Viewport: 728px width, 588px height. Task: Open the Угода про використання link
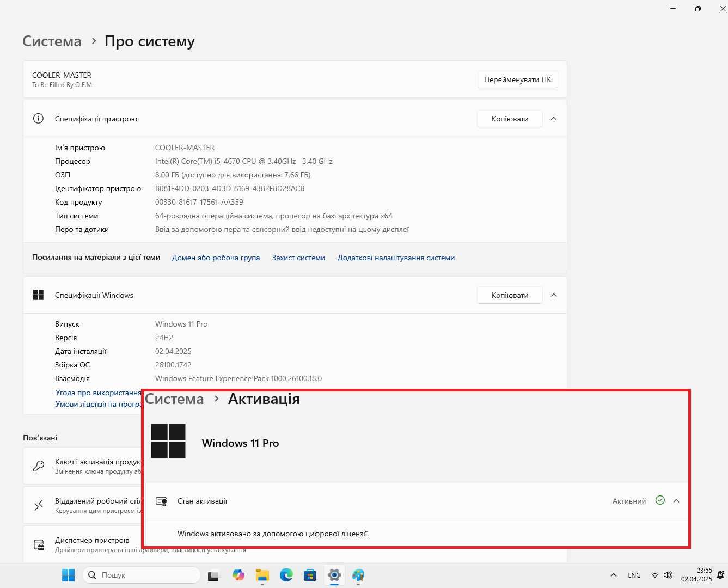tap(99, 393)
